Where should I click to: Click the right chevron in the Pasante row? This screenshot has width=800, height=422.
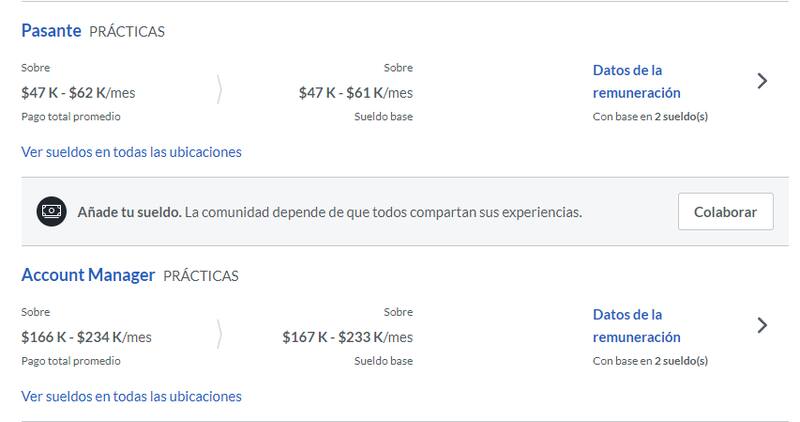click(x=762, y=81)
